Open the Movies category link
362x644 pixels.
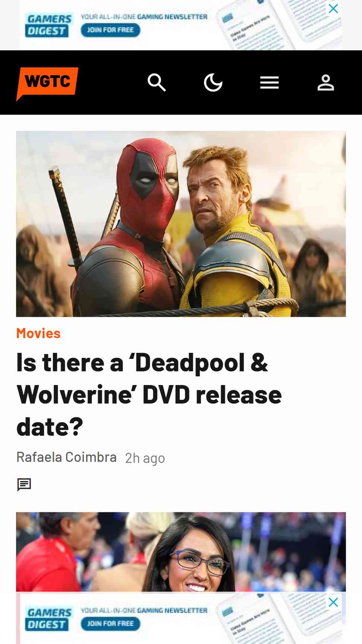tap(38, 333)
